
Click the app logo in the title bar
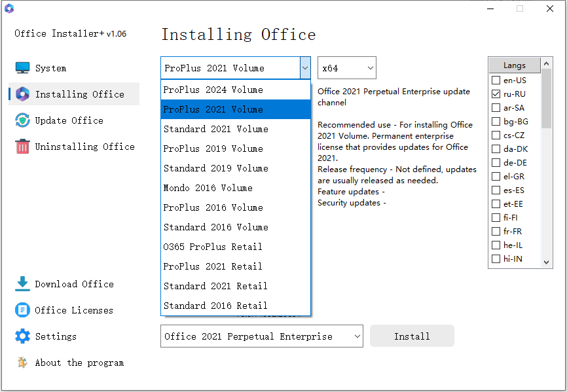pyautogui.click(x=9, y=9)
